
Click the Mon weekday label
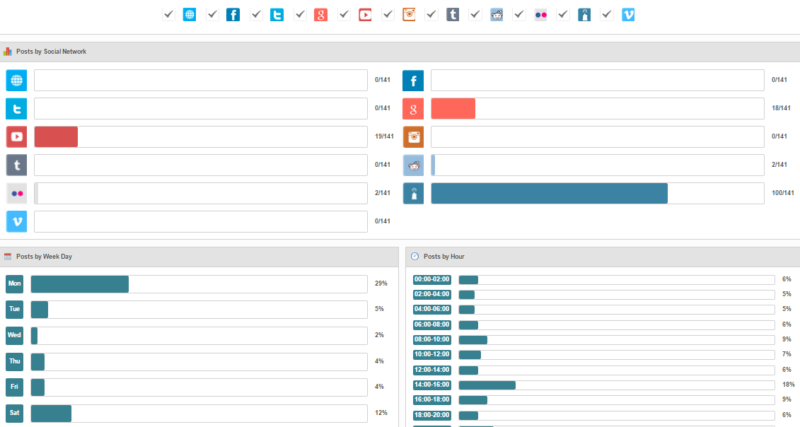(15, 284)
